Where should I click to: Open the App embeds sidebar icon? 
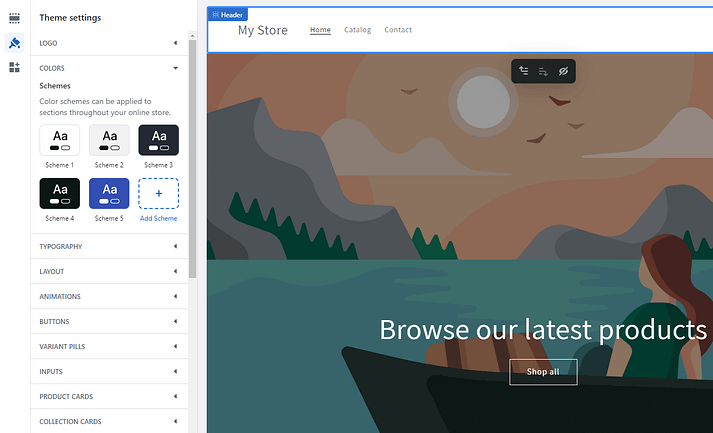tap(14, 67)
